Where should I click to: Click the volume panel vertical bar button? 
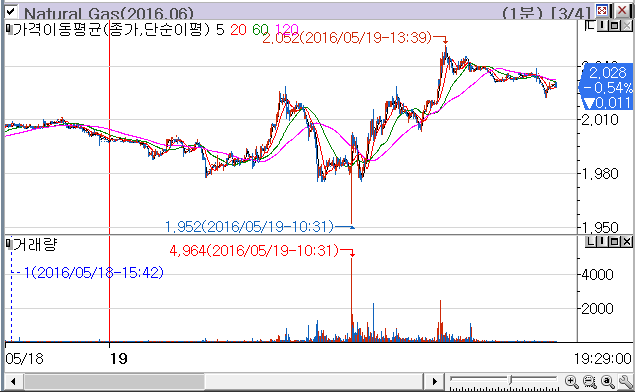click(x=603, y=242)
